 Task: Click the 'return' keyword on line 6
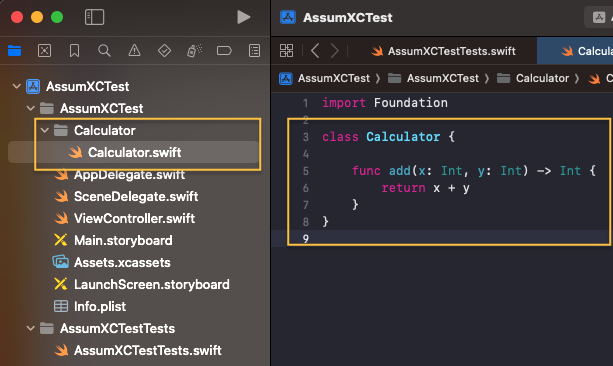(403, 188)
